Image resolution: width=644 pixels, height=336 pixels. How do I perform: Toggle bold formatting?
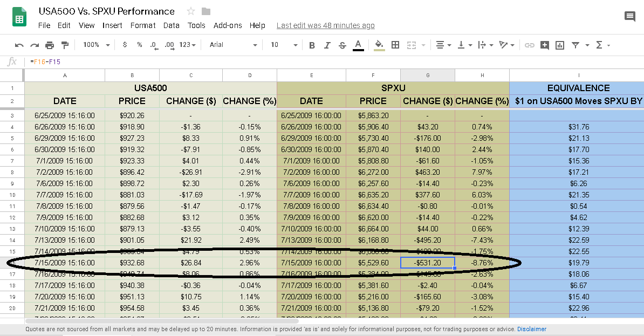click(312, 45)
